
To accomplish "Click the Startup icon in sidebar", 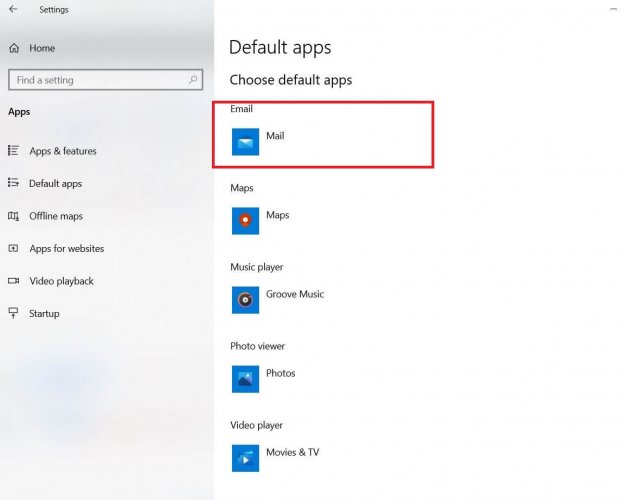I will 14,313.
